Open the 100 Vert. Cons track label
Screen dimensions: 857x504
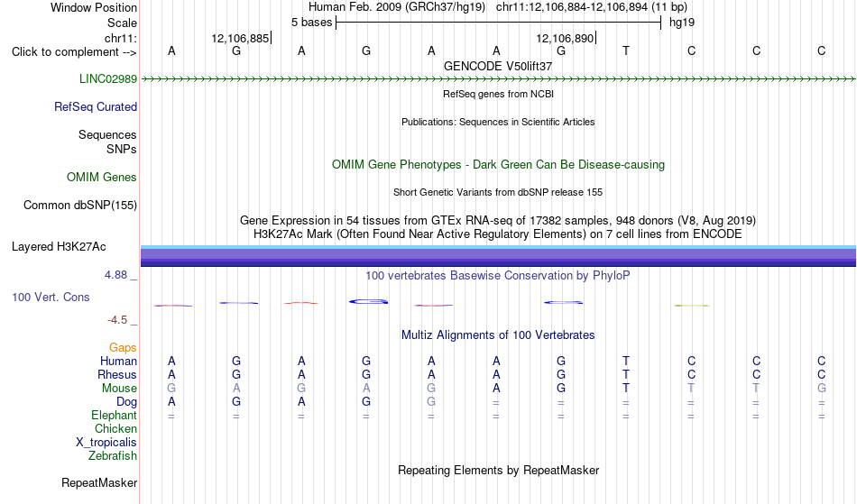[x=51, y=297]
